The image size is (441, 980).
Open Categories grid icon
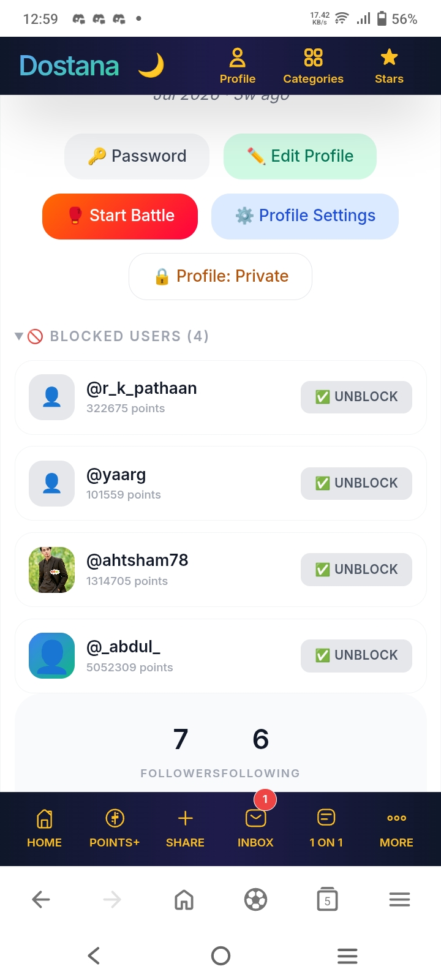coord(313,66)
